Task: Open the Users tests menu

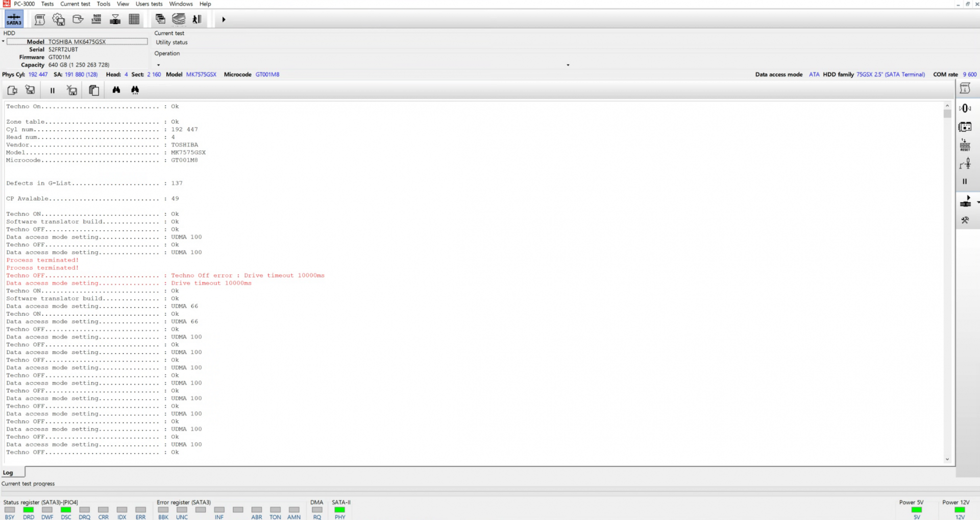Action: (149, 4)
